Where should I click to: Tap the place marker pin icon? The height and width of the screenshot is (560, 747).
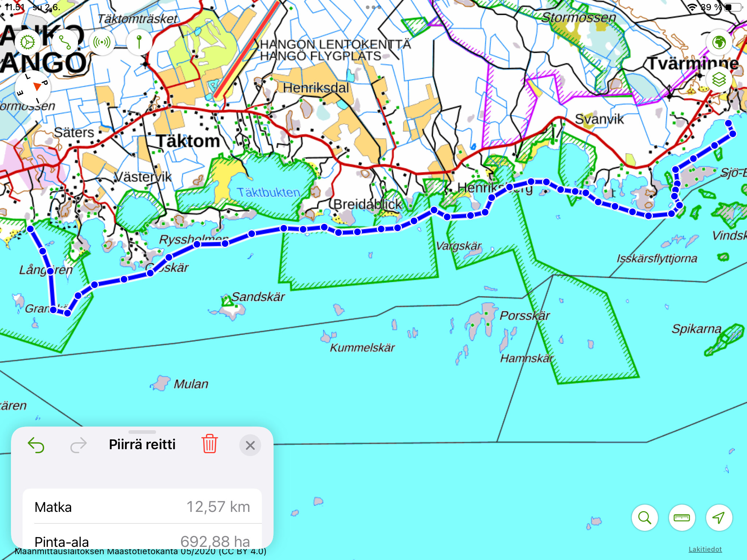[x=139, y=42]
